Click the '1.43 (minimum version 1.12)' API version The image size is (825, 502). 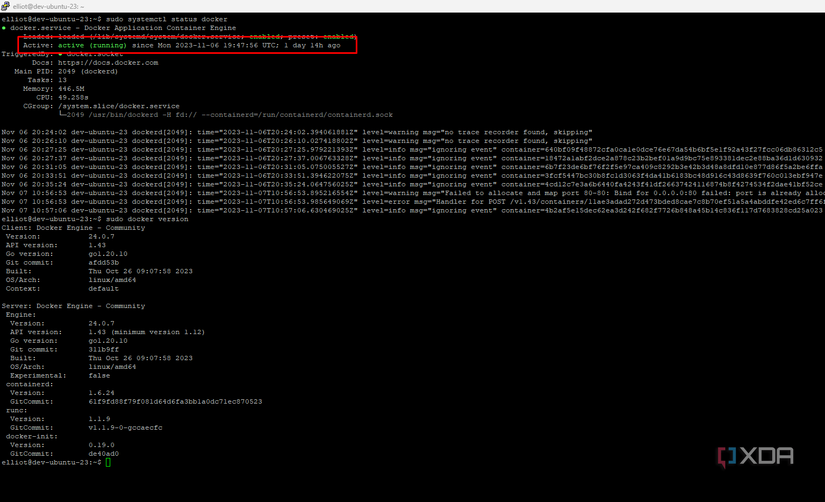click(147, 332)
